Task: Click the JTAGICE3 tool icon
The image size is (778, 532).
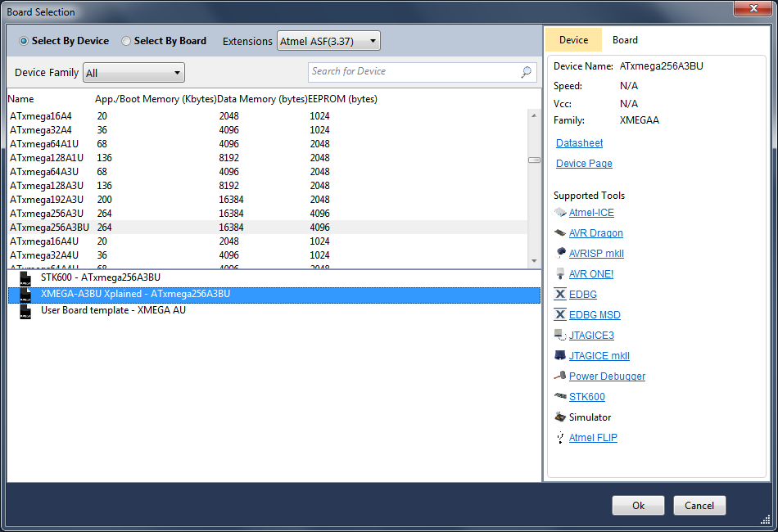Action: tap(560, 336)
